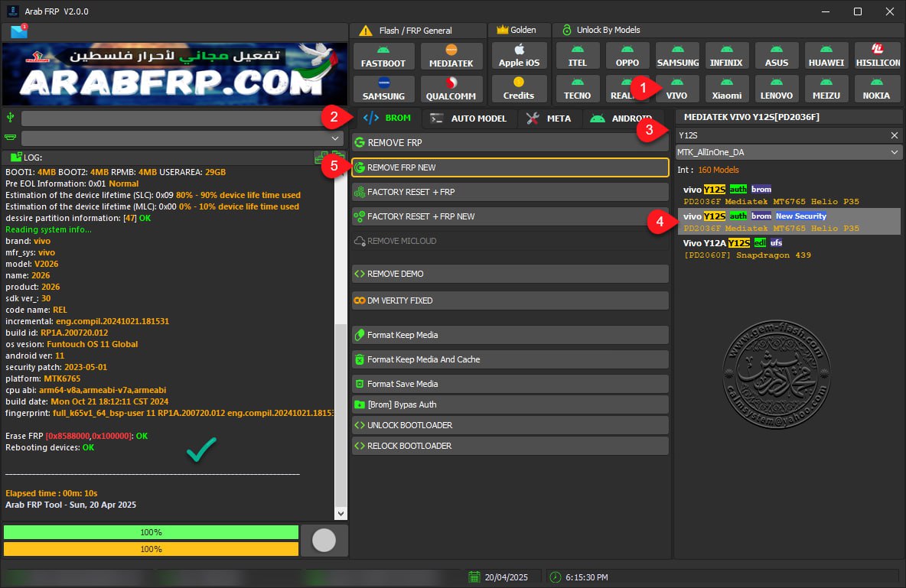Image resolution: width=906 pixels, height=588 pixels.
Task: Select the MEDIATEK flash option
Action: coord(451,56)
